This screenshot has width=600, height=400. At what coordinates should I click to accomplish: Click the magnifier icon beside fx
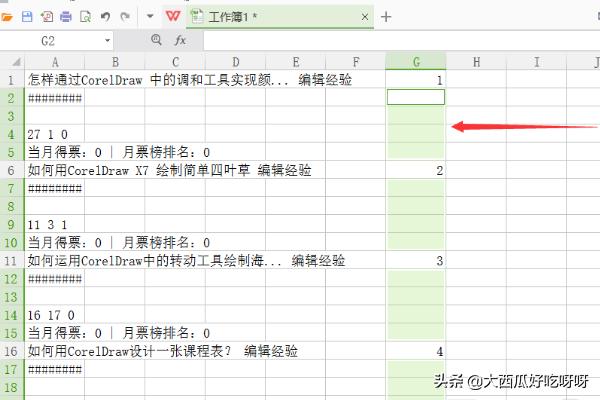click(x=156, y=40)
